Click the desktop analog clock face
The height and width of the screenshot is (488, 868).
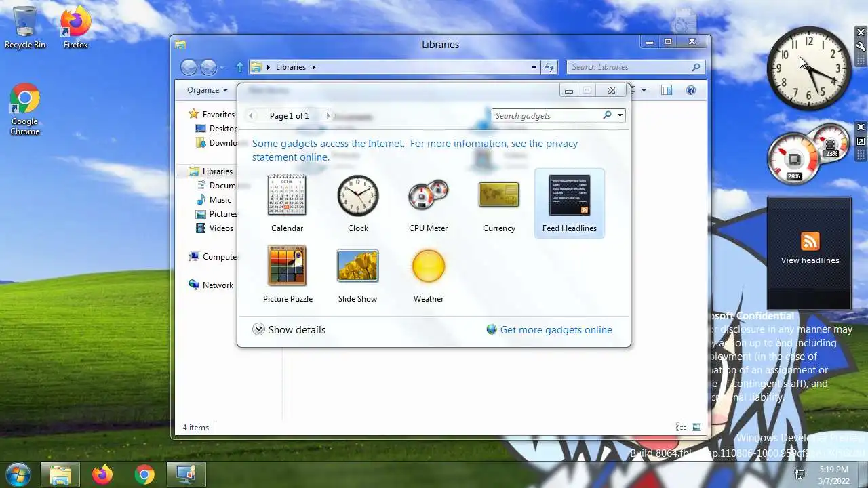coord(808,68)
